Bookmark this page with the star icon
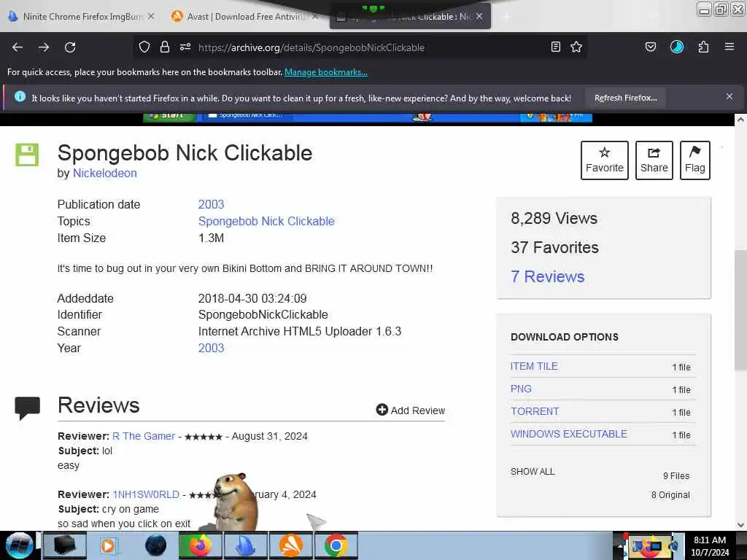The image size is (747, 560). coord(576,47)
